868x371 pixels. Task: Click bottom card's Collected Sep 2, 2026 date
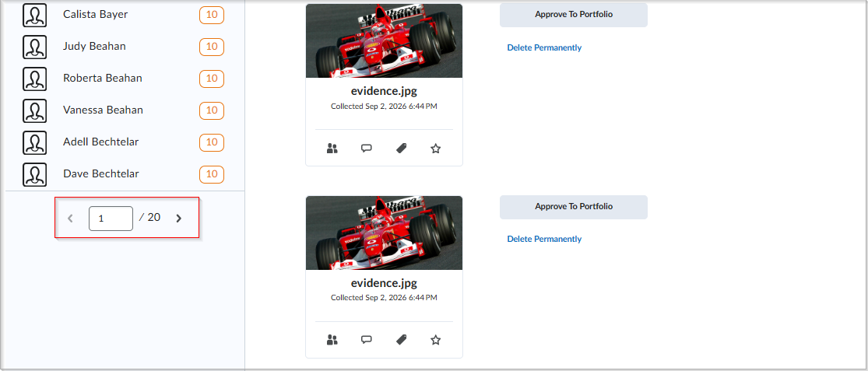coord(385,297)
